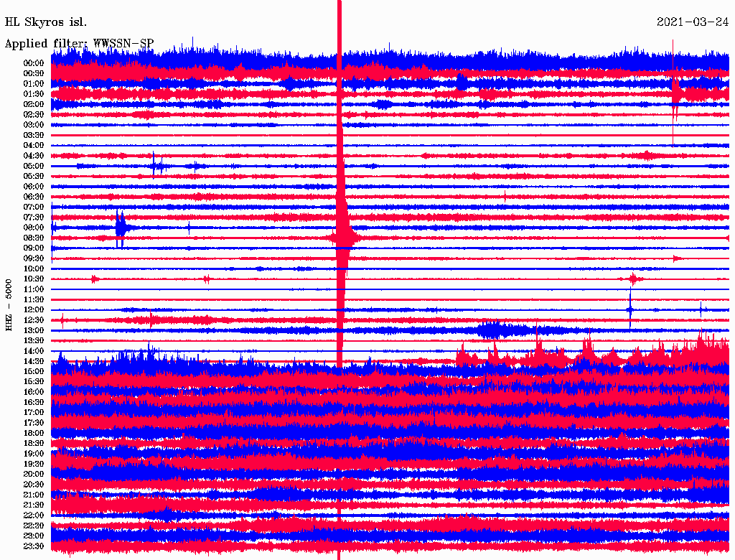Select the 03:30 time label
This screenshot has height=560, width=735.
34,135
